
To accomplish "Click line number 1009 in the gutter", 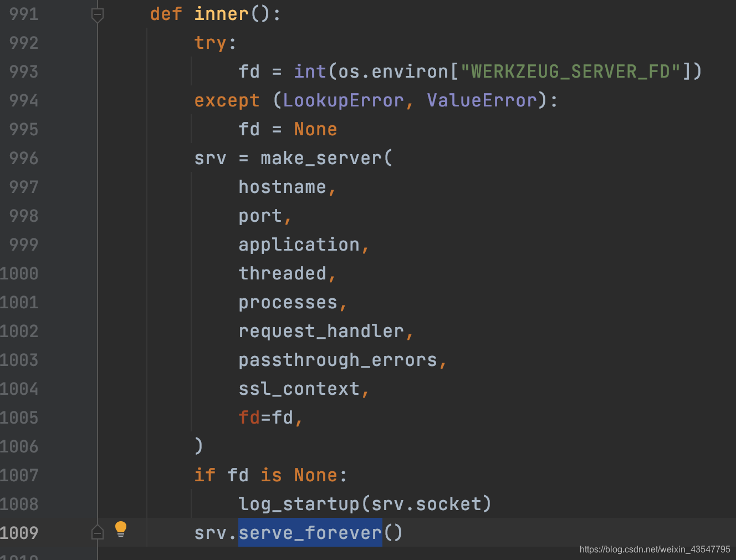I will coord(19,533).
